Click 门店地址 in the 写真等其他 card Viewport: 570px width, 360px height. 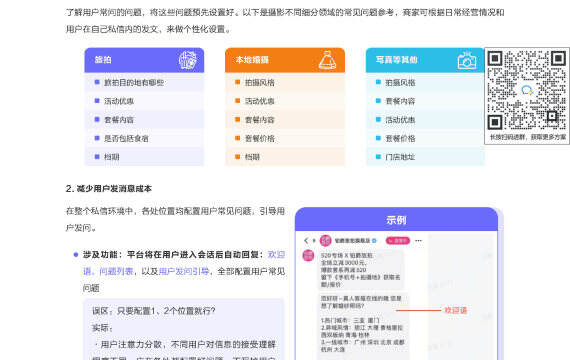[400, 157]
